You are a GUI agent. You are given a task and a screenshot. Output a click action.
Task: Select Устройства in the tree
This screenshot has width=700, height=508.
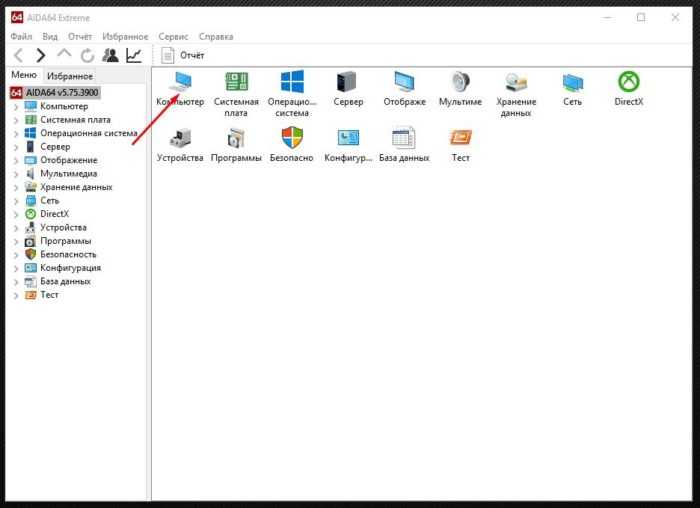[x=63, y=228]
